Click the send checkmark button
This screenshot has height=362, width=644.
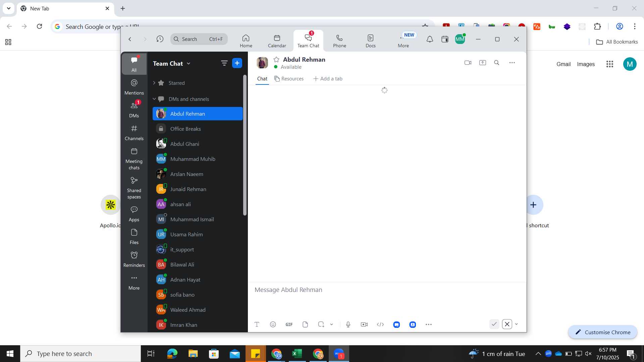click(x=494, y=324)
